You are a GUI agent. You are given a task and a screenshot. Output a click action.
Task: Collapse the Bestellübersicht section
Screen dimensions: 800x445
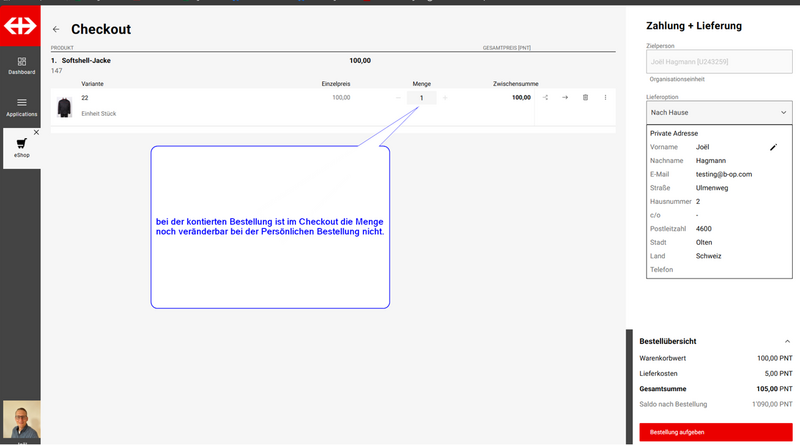pos(787,341)
